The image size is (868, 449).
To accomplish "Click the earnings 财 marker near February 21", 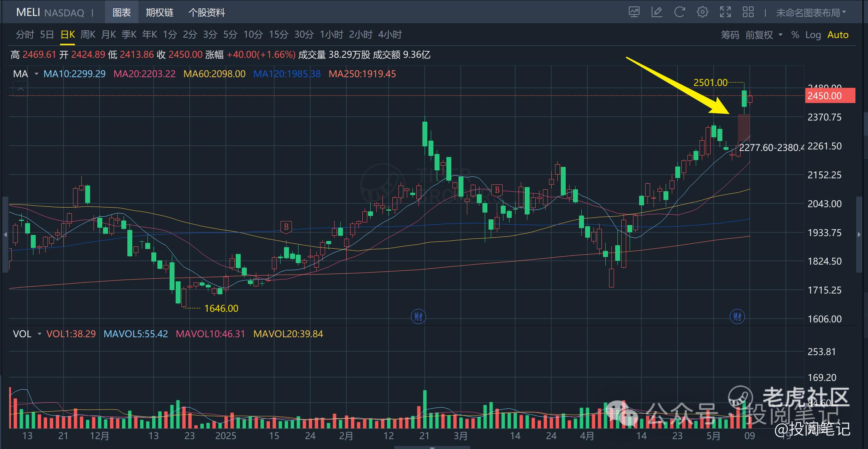I will point(418,316).
